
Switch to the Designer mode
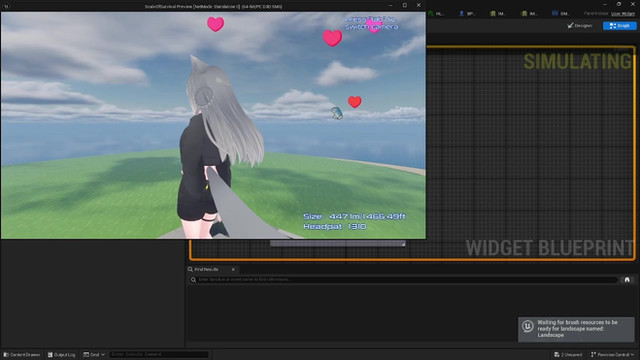click(580, 26)
